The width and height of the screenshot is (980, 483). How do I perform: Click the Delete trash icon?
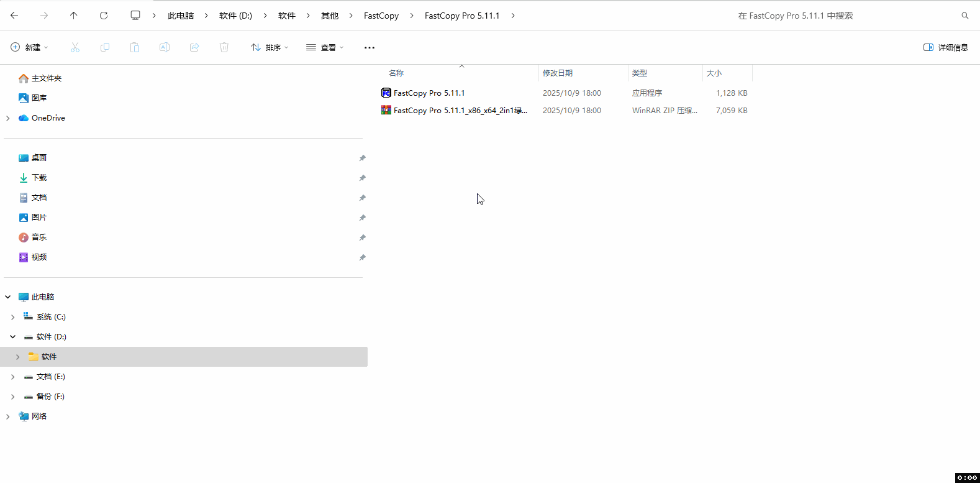pos(224,47)
